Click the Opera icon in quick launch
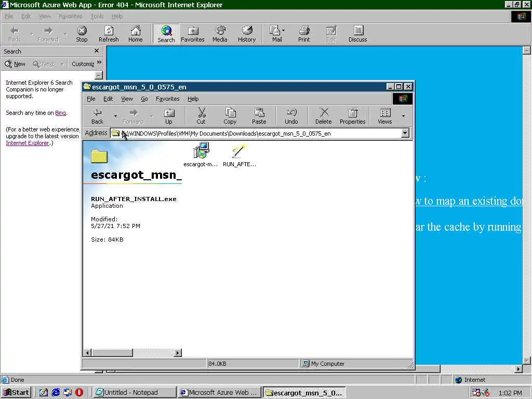 79,393
